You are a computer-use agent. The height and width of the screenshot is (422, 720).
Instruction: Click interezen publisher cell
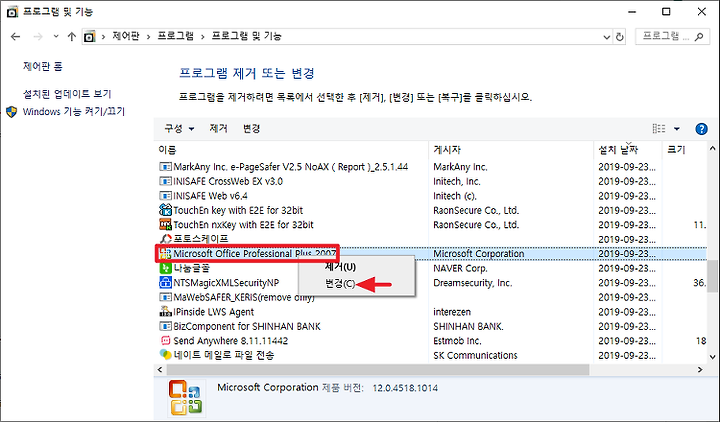452,312
